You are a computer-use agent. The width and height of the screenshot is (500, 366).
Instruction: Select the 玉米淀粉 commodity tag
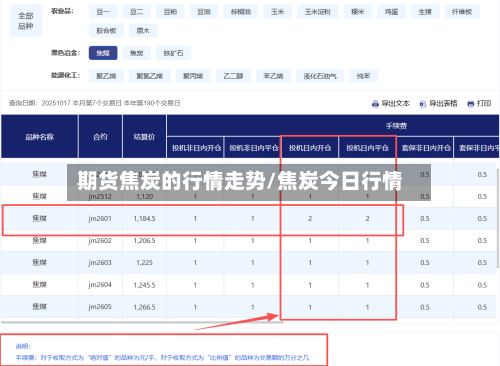(x=318, y=12)
